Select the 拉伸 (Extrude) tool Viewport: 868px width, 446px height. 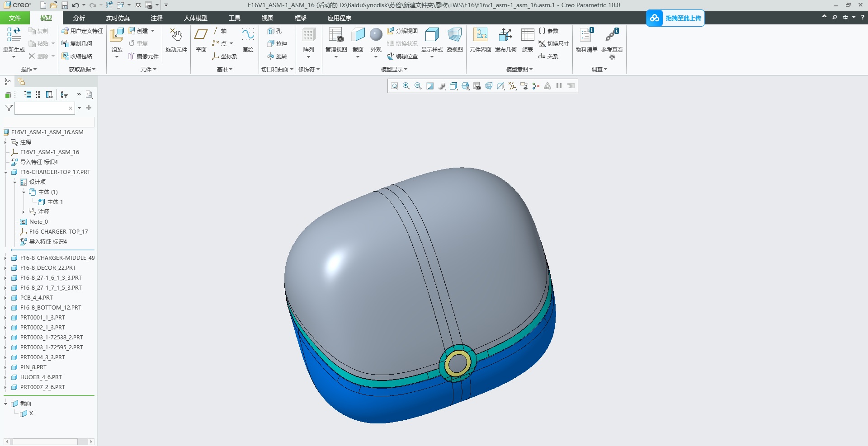click(278, 44)
